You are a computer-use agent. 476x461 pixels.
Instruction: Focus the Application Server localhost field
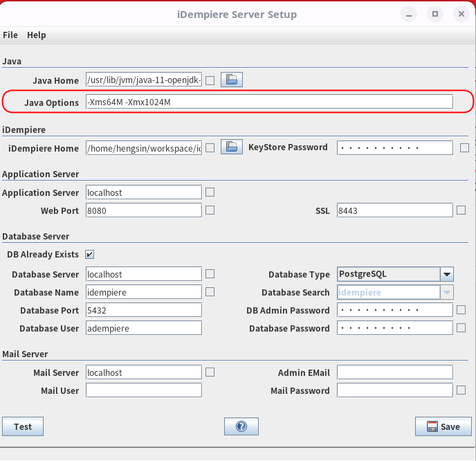click(x=144, y=192)
